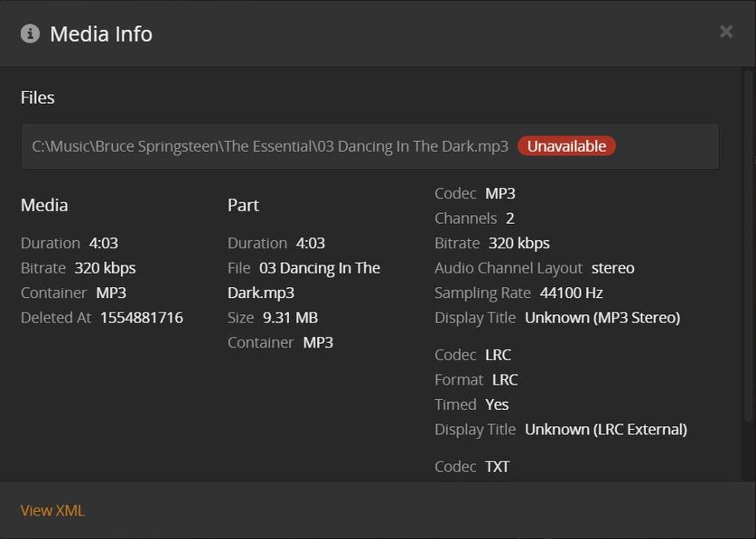Click the Part section heading

(243, 205)
